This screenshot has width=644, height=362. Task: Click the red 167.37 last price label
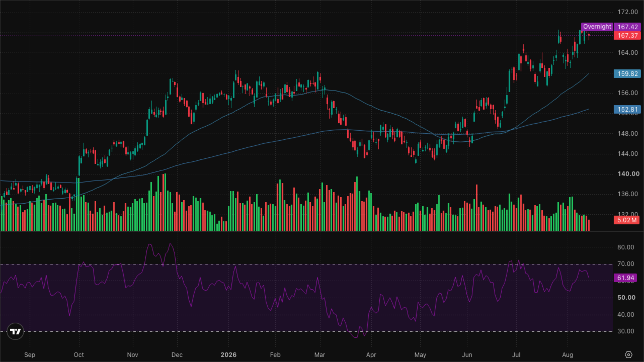click(x=627, y=35)
